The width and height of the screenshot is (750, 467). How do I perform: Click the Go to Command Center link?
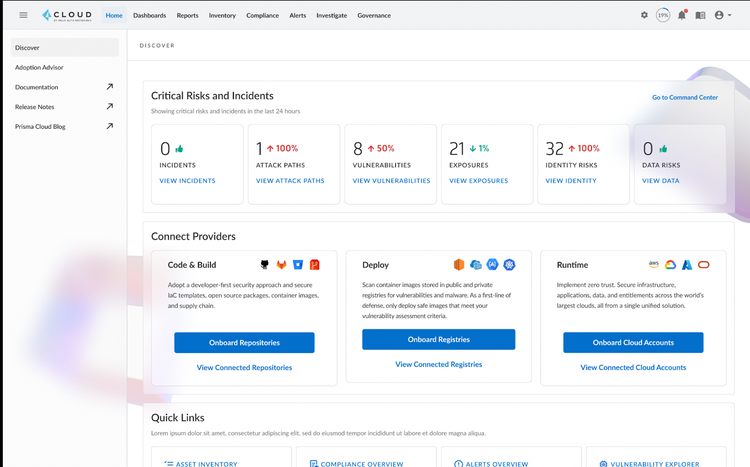tap(685, 97)
